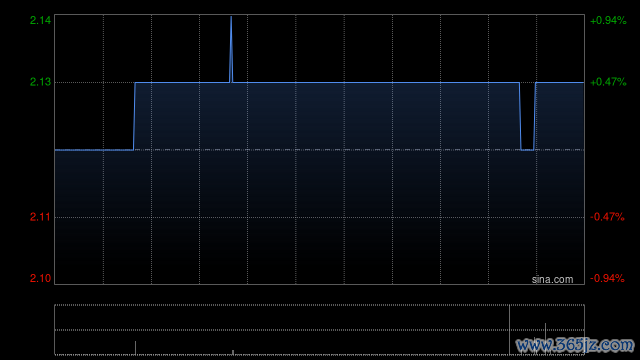Click the 2.10 price axis label

point(40,278)
